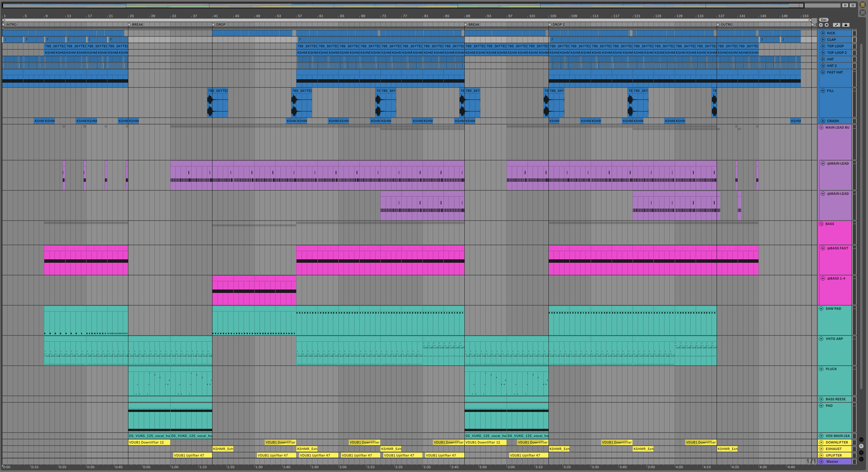Switch to Session view selector icon
The image size is (868, 472).
[863, 12]
